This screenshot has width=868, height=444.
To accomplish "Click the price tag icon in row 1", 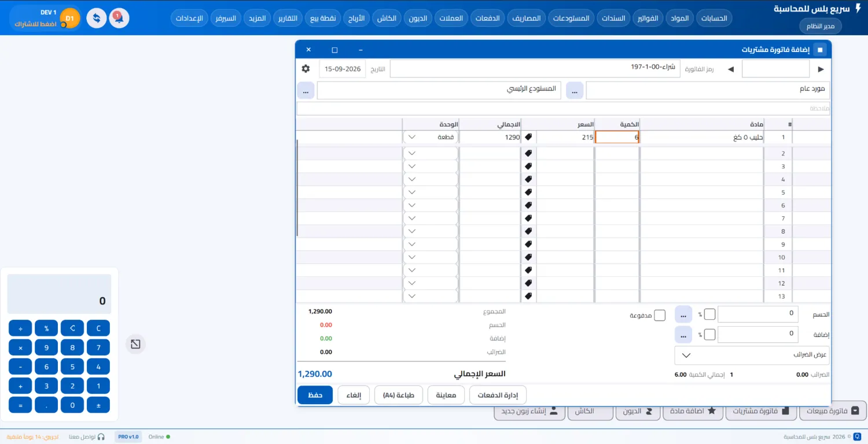I will pos(528,138).
